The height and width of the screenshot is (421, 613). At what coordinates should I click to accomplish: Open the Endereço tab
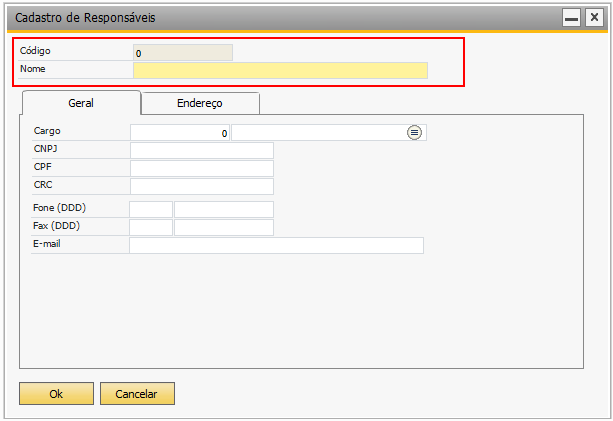click(x=200, y=103)
